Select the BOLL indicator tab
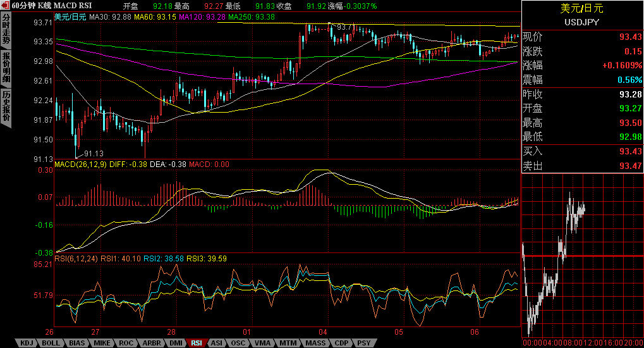 pos(51,343)
